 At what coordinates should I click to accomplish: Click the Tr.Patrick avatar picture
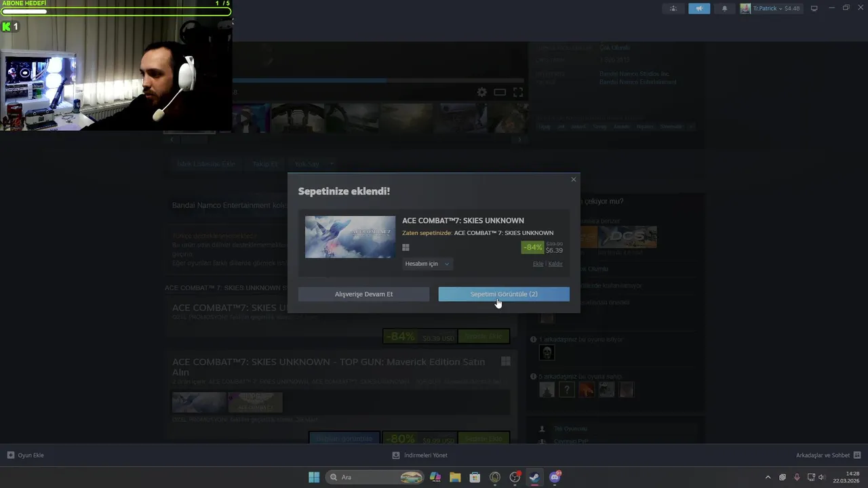pos(745,8)
